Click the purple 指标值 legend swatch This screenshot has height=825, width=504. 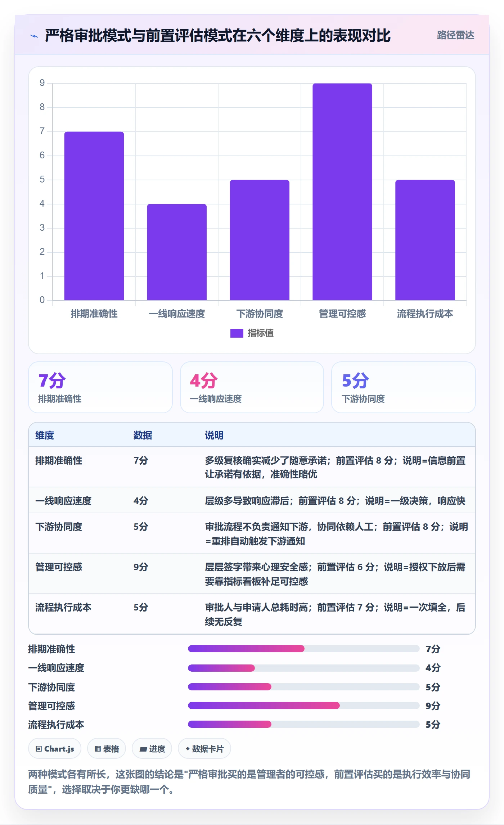tap(237, 333)
